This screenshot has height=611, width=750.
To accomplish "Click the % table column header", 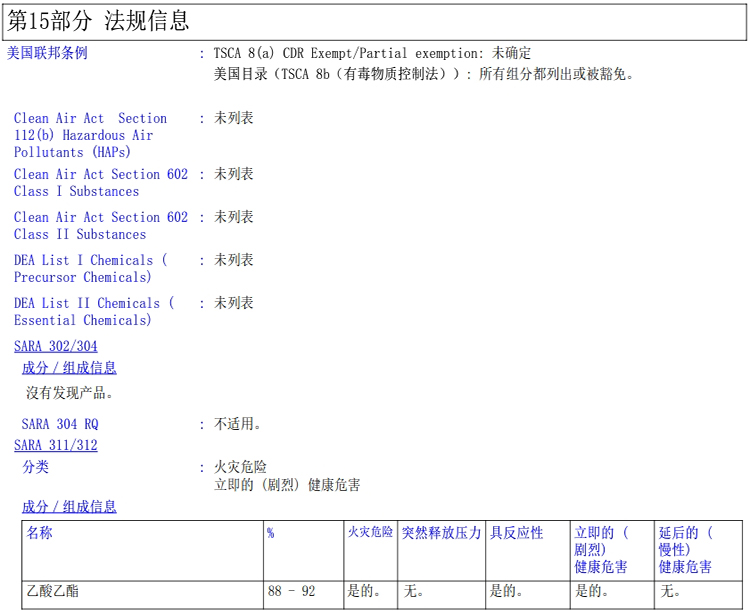I will (x=271, y=534).
